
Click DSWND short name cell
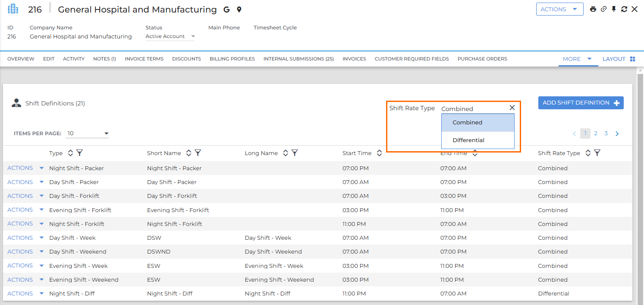click(158, 251)
